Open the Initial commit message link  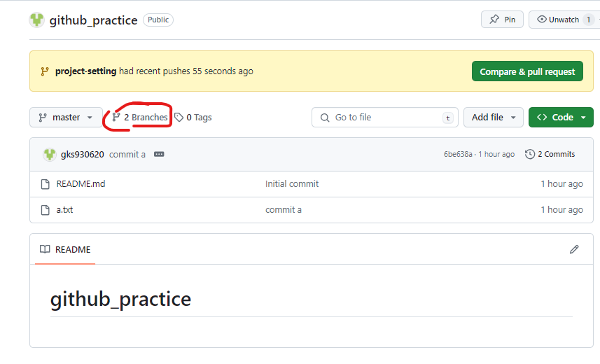click(x=292, y=183)
